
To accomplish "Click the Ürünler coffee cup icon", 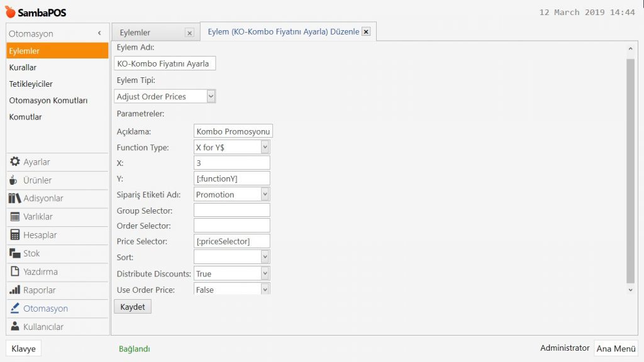I will pos(14,180).
